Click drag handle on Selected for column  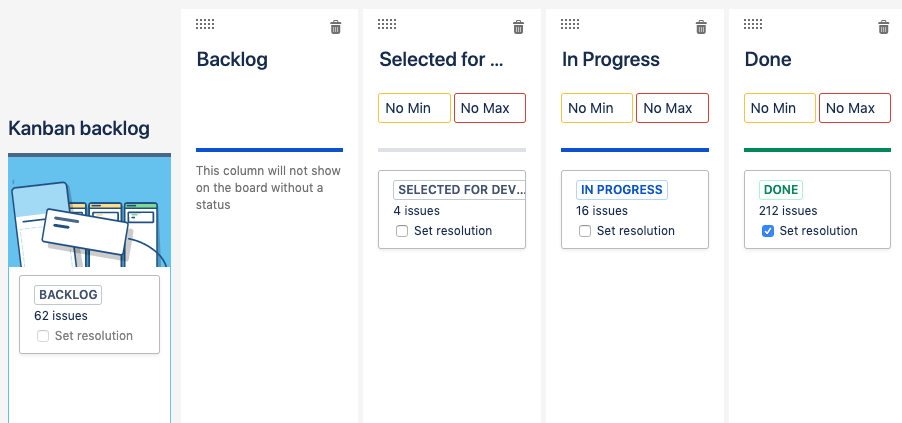pos(387,24)
